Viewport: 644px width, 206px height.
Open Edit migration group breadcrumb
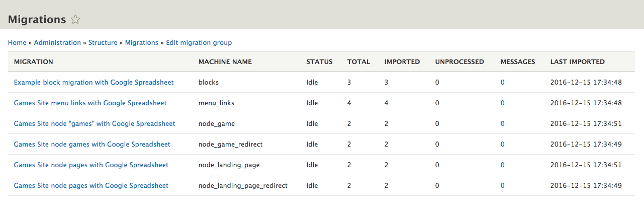[x=199, y=43]
